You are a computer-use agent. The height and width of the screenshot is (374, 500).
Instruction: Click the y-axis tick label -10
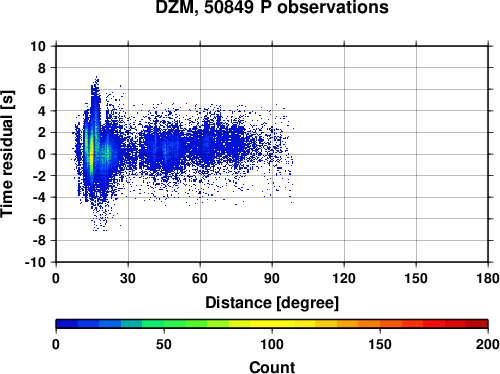[x=35, y=263]
